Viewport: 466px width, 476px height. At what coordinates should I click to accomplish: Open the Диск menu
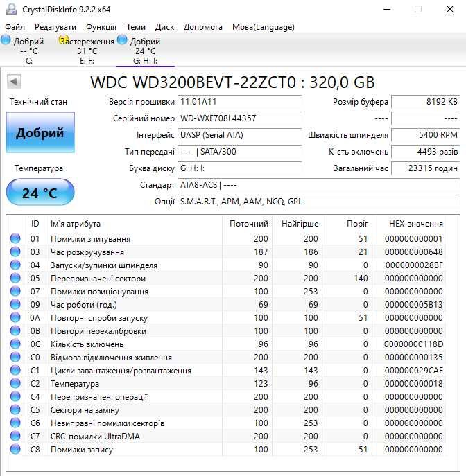tap(164, 27)
